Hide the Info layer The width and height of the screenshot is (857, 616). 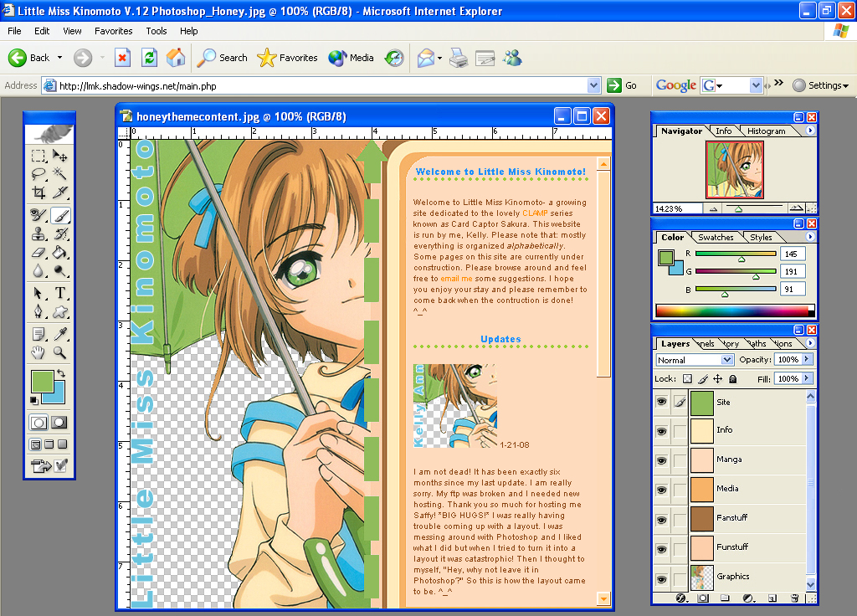coord(661,431)
